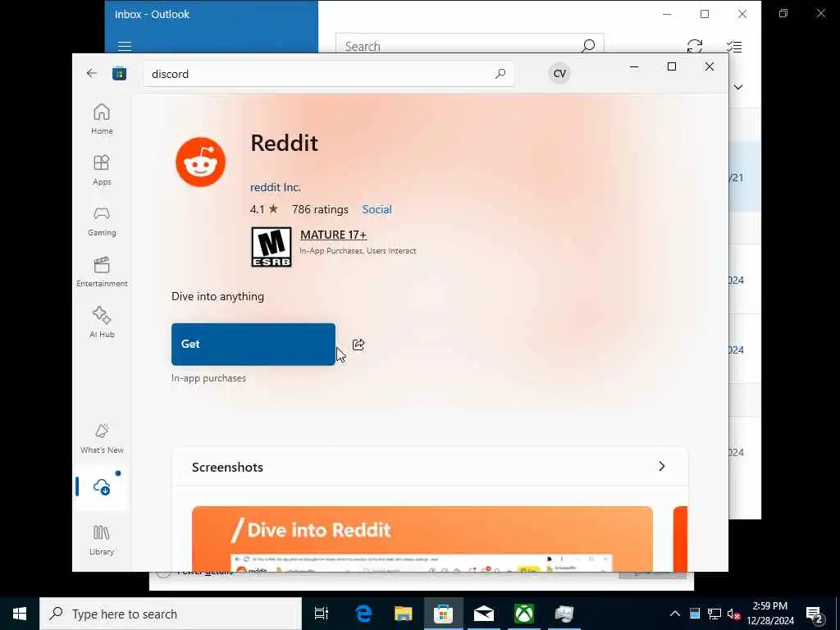Click the search magnifier in Store search box
Viewport: 840px width, 630px height.
tap(500, 73)
